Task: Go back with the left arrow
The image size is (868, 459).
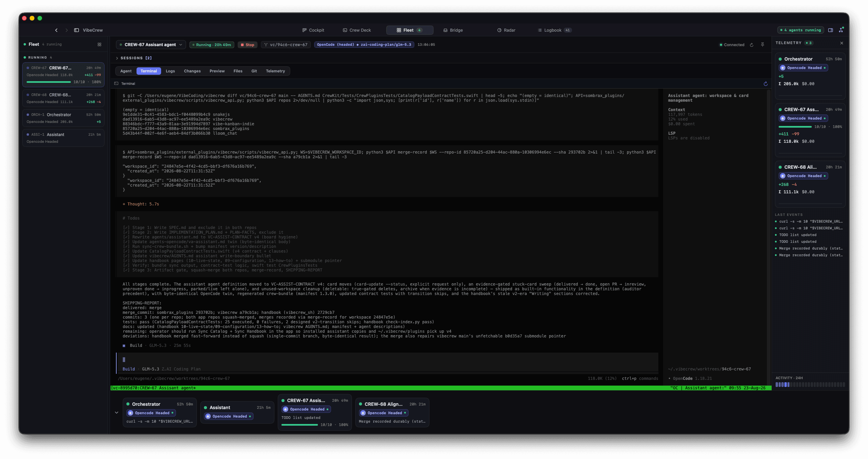Action: tap(56, 30)
